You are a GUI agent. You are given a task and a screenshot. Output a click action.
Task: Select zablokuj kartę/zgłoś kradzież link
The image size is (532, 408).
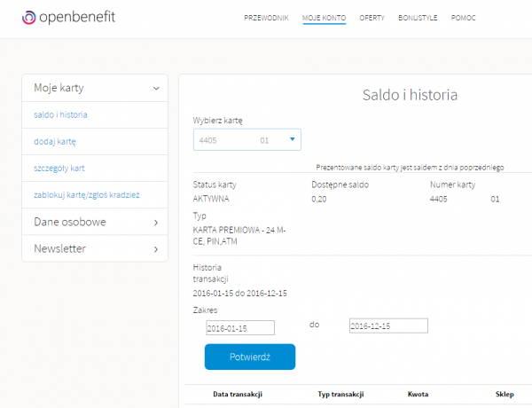click(x=87, y=194)
